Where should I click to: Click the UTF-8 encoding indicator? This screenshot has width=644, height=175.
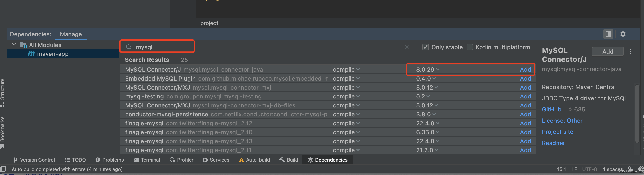click(589, 169)
